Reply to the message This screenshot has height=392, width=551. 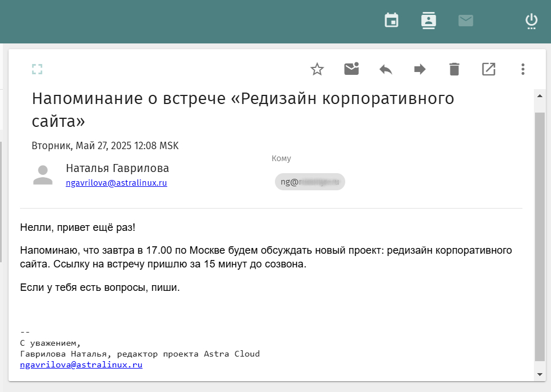pyautogui.click(x=385, y=69)
